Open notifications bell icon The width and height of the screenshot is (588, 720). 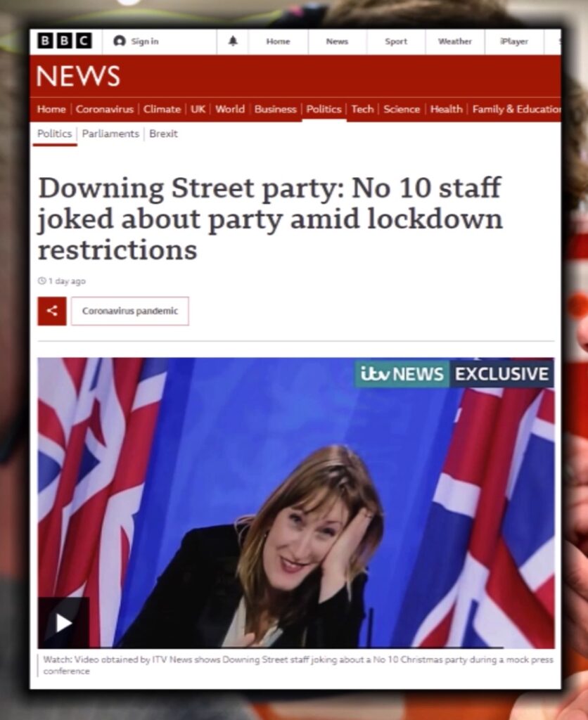pos(233,41)
